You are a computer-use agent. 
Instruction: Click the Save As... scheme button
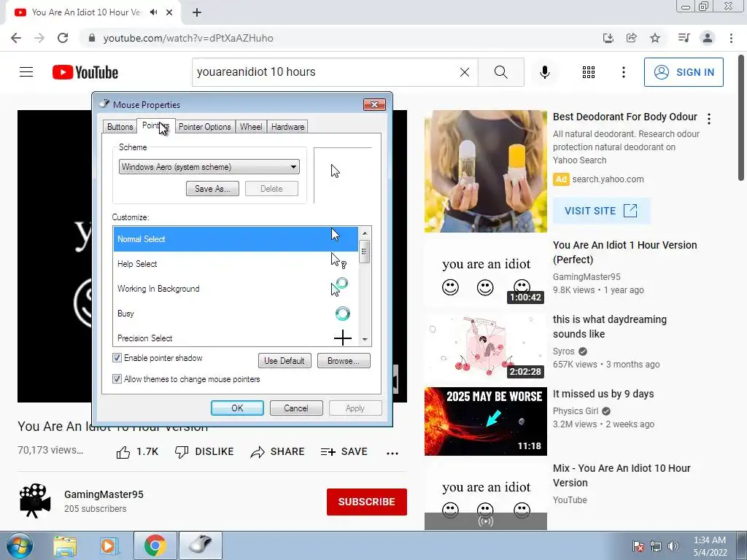212,189
